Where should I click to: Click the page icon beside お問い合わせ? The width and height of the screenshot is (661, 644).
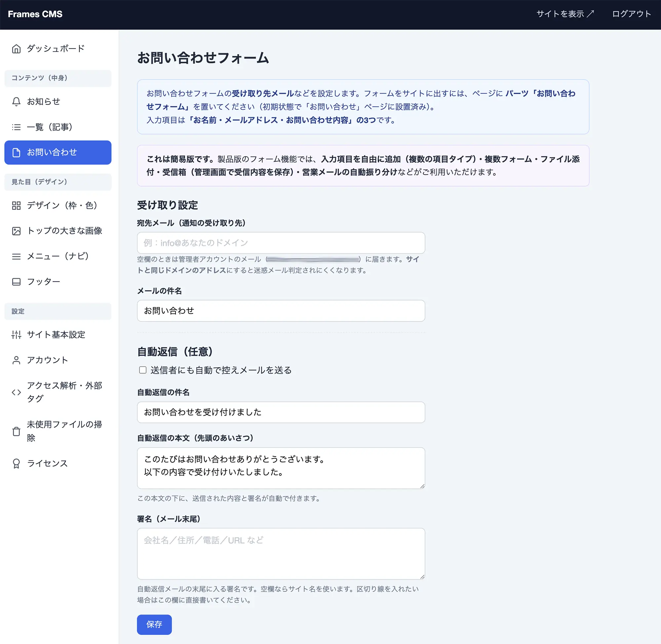tap(16, 153)
